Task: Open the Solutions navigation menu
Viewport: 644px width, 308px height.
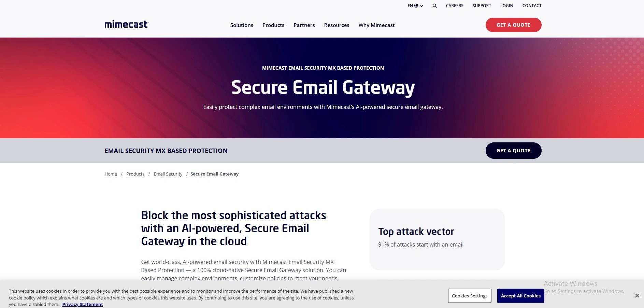Action: pyautogui.click(x=242, y=25)
